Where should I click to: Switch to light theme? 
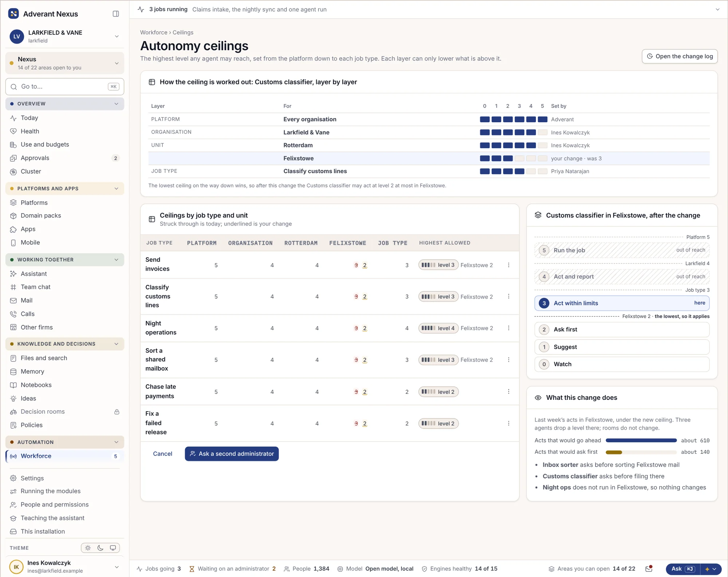tap(88, 548)
